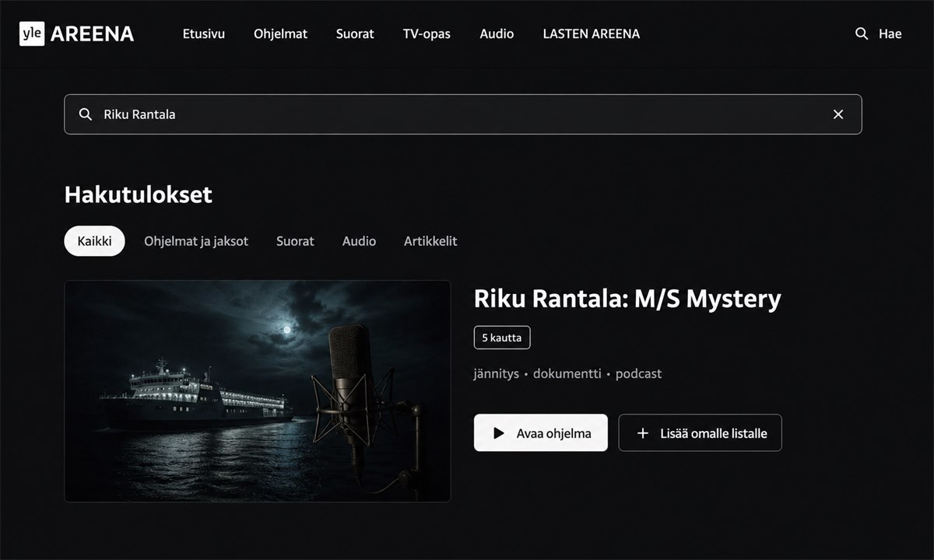Click the magnifier icon inside search field
This screenshot has height=560, width=934.
click(x=86, y=114)
